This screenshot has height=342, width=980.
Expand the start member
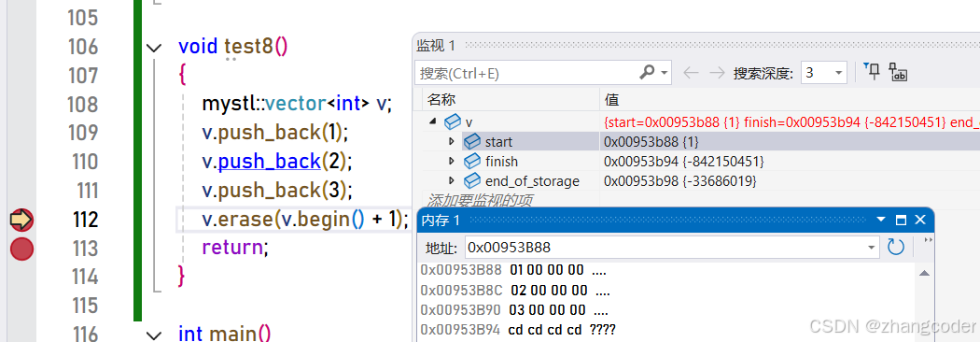[452, 142]
